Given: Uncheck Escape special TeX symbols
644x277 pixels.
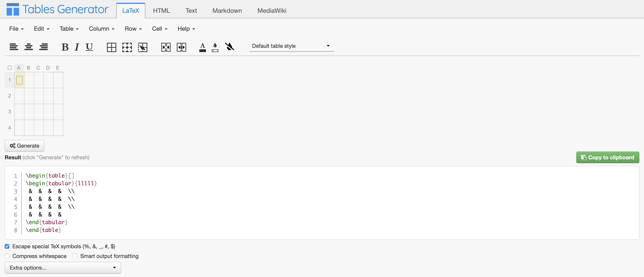Looking at the screenshot, I should coord(7,246).
